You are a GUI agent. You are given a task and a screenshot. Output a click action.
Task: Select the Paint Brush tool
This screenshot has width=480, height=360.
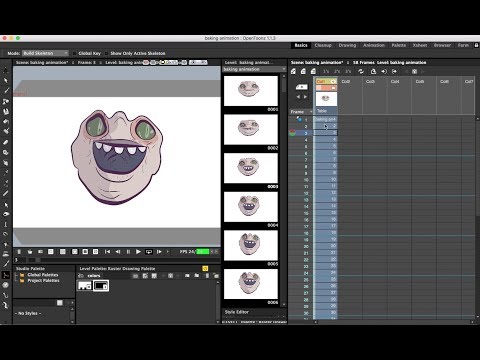(x=5, y=132)
